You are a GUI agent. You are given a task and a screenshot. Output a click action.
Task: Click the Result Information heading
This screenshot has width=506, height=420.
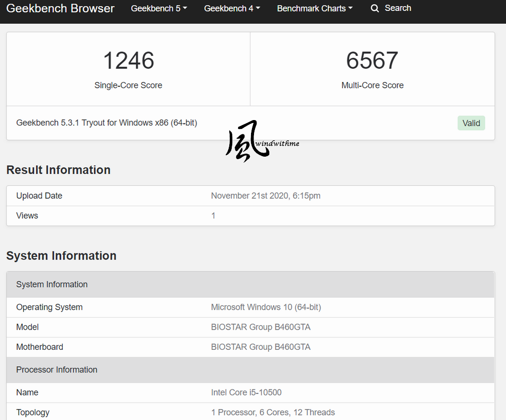coord(58,169)
